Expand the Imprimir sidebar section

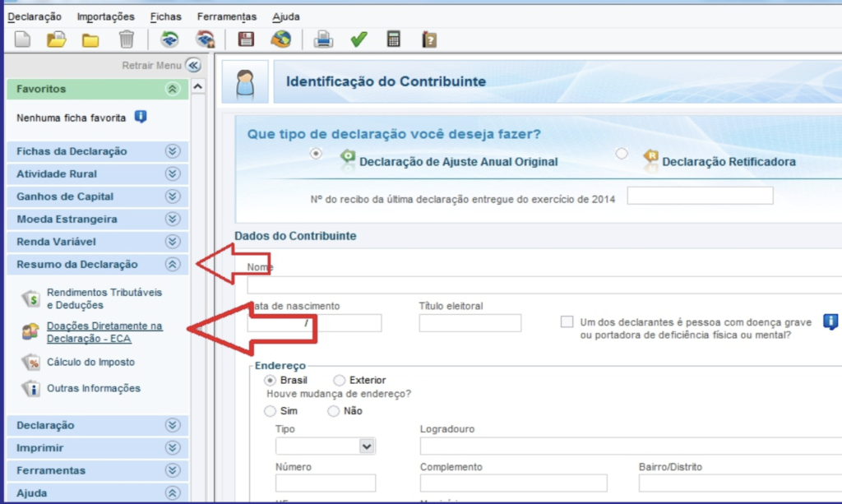point(173,447)
